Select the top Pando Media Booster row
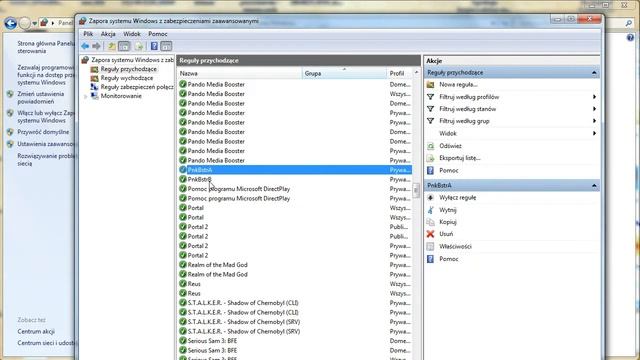 point(295,84)
